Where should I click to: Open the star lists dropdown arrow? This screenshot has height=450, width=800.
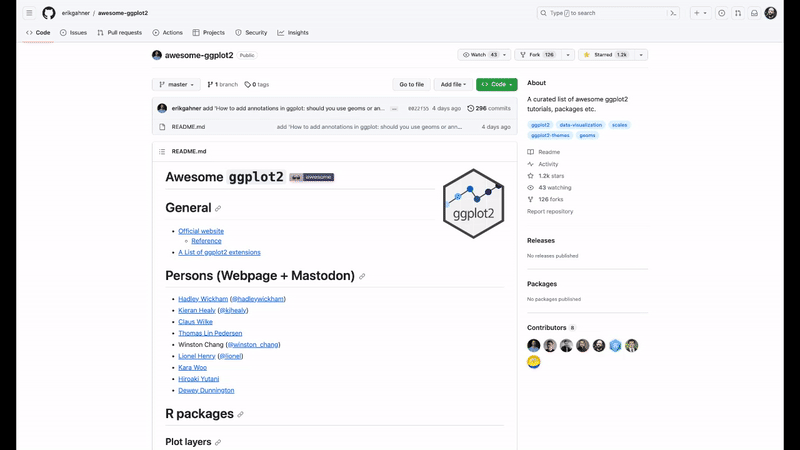641,55
